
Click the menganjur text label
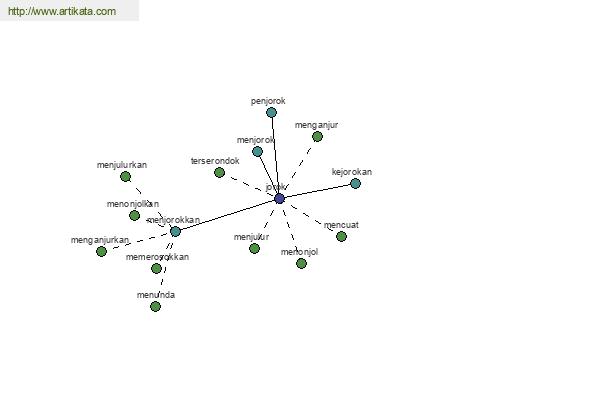coord(316,125)
